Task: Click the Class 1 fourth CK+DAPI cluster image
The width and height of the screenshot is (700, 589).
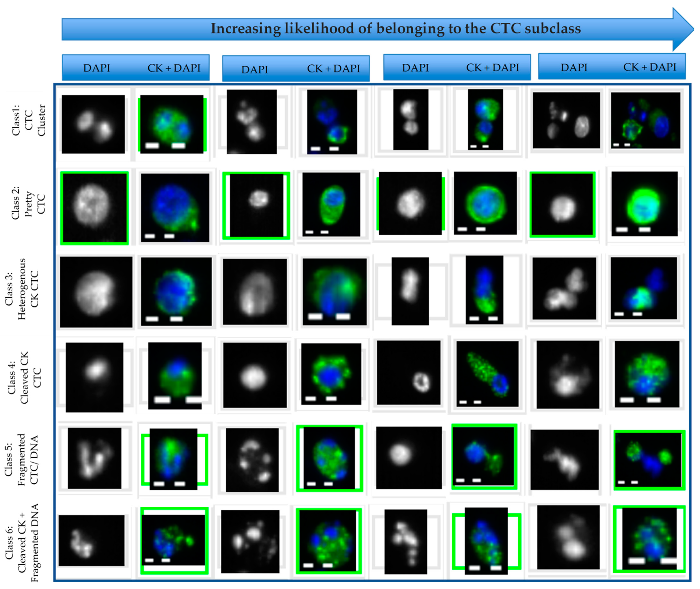Action: (x=645, y=120)
